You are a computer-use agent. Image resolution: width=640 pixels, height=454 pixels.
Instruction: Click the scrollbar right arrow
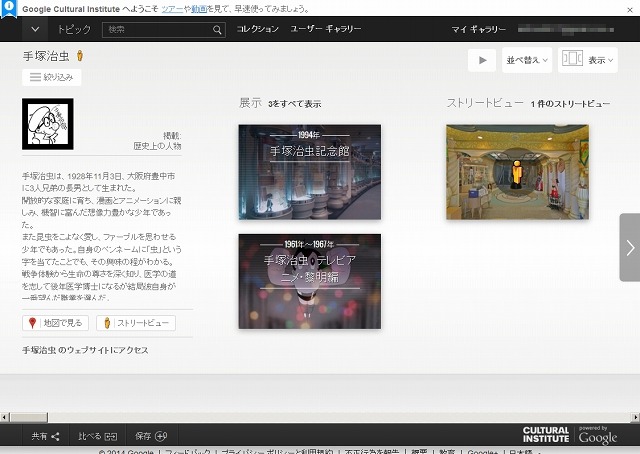[636, 417]
